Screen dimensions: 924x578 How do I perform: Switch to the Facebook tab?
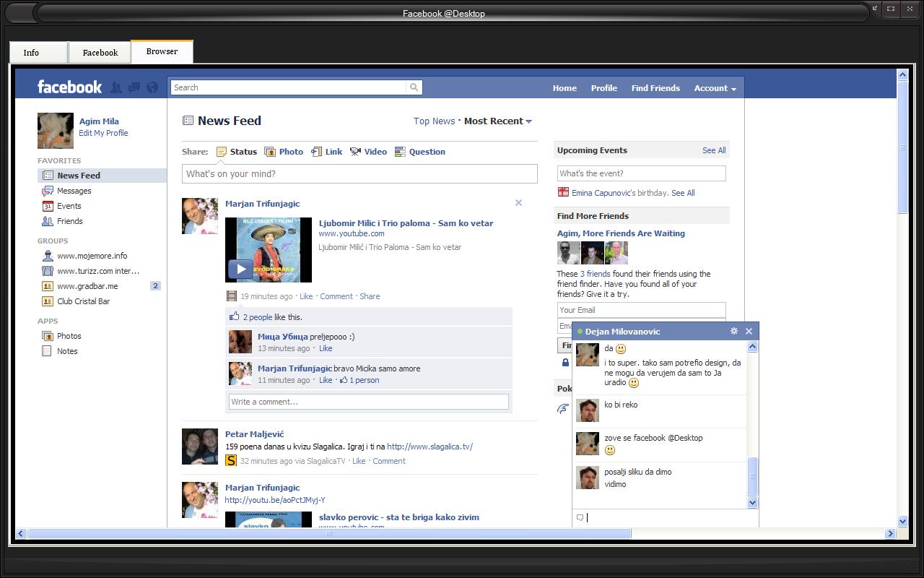pyautogui.click(x=100, y=52)
